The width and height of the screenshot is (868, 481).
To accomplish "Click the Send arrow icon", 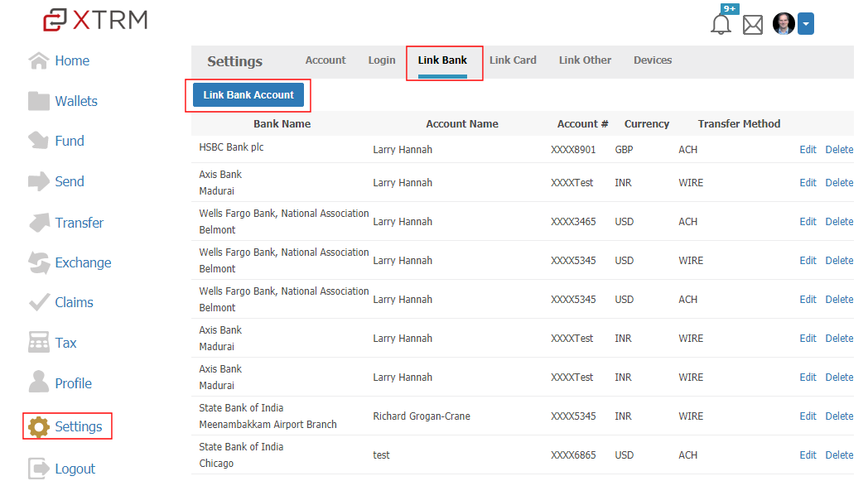I will 38,181.
